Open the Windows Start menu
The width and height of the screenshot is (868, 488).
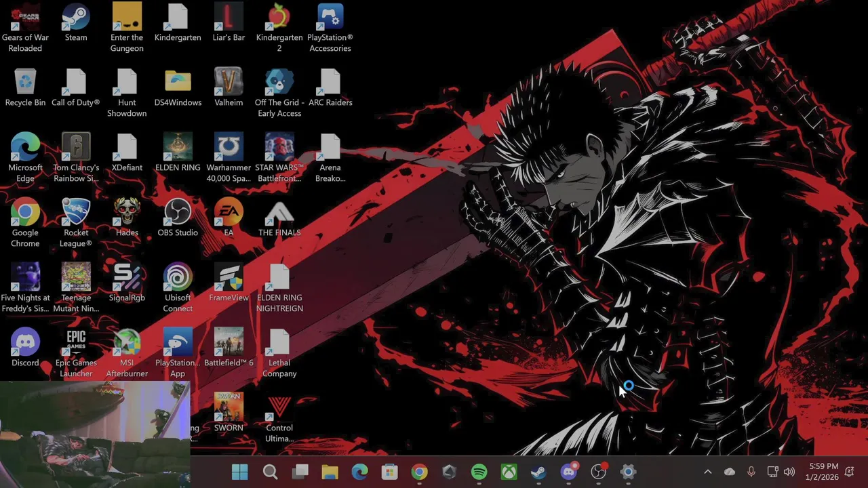coord(240,472)
